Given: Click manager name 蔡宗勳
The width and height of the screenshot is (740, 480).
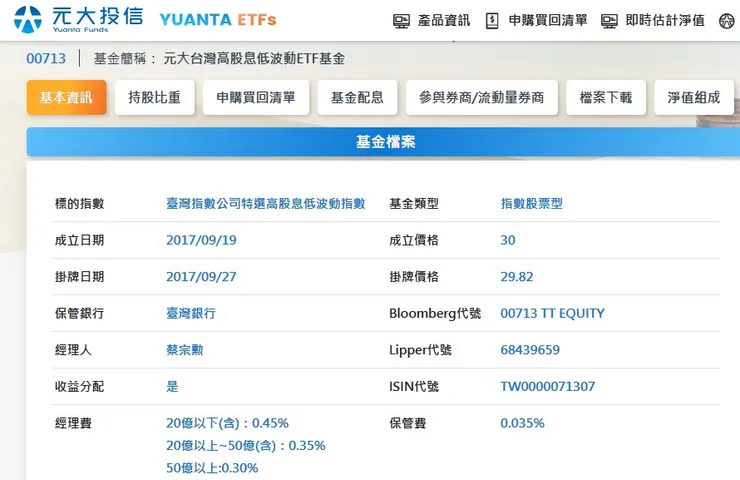Looking at the screenshot, I should pyautogui.click(x=185, y=350).
